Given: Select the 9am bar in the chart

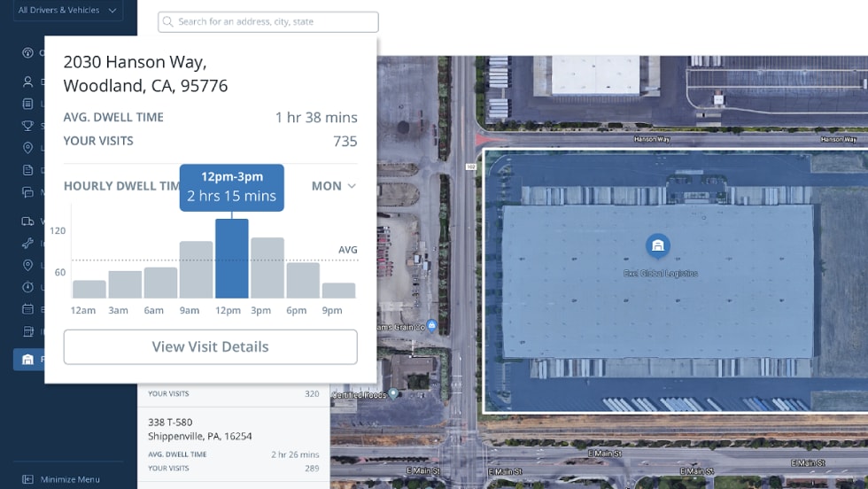Looking at the screenshot, I should (196, 269).
